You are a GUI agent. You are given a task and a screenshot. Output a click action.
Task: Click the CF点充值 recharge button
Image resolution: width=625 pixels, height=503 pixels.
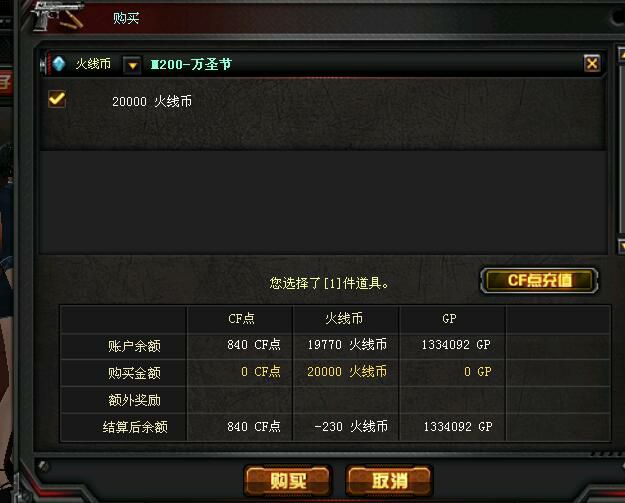pyautogui.click(x=539, y=281)
